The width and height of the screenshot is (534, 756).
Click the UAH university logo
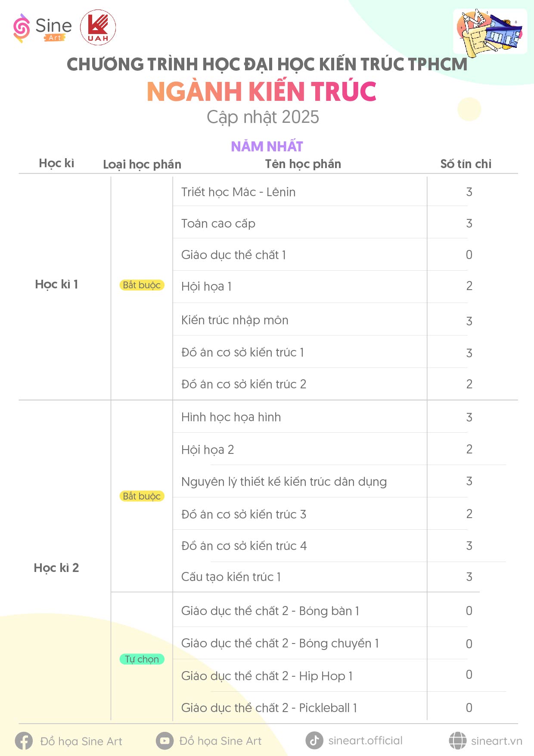coord(98,28)
